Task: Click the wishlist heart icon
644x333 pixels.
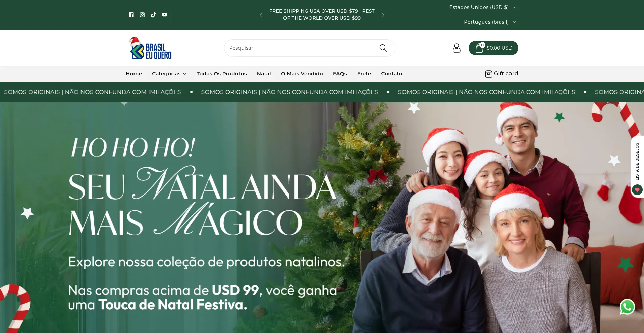Action: pos(637,190)
